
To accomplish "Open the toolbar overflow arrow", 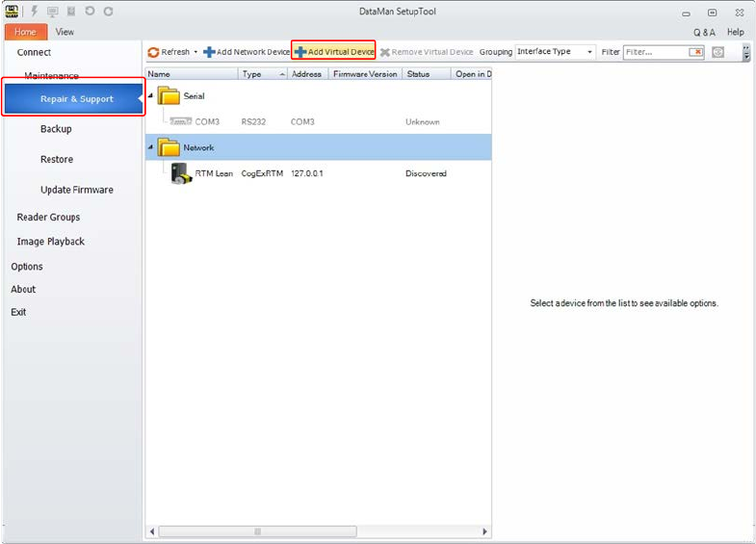I will [746, 52].
